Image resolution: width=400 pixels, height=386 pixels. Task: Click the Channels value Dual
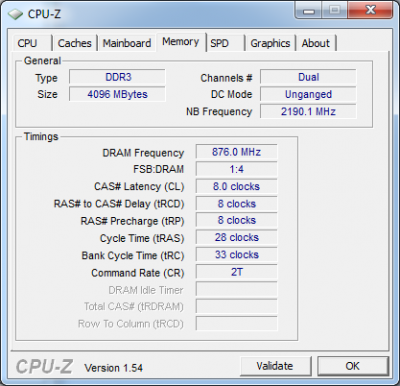click(308, 77)
